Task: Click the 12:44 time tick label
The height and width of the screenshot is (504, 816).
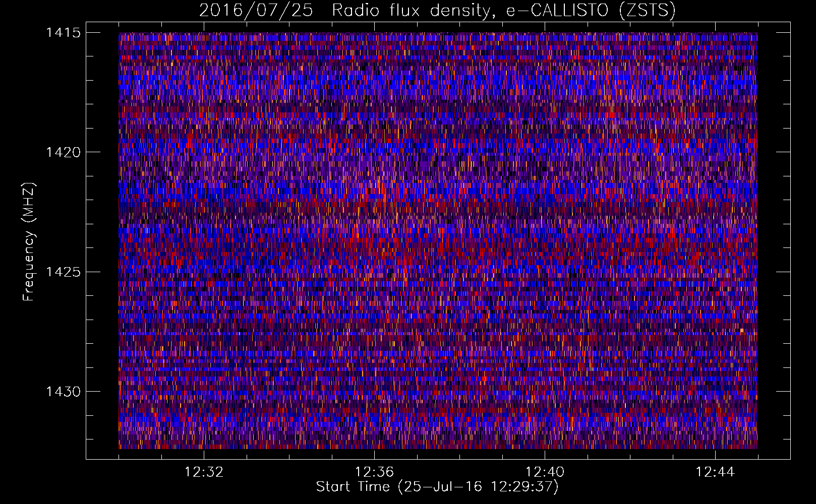Action: [715, 472]
